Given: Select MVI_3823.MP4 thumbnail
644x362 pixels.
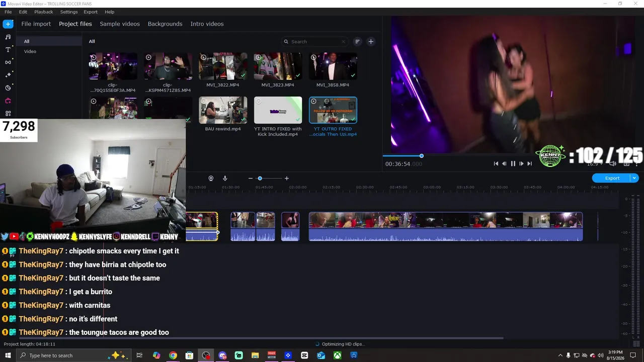Looking at the screenshot, I should (278, 66).
